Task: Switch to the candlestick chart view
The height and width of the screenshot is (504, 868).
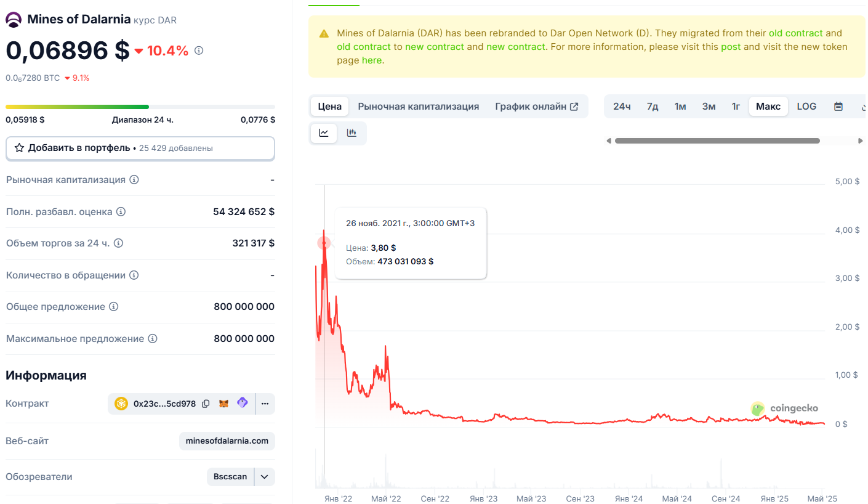Action: coord(352,133)
